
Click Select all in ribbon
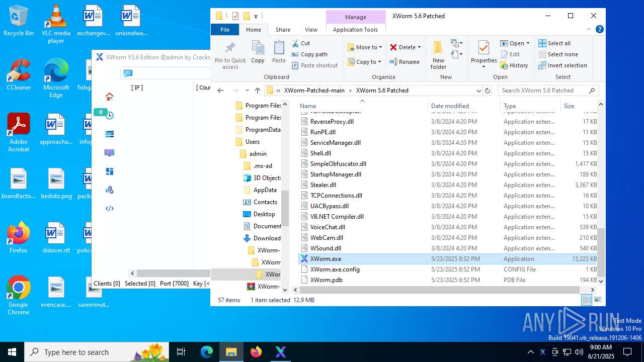[x=554, y=43]
